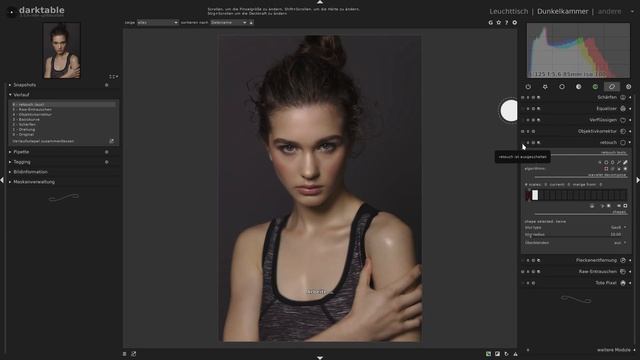Select the brush shape tool in retouch
640x360 pixels.
tap(625, 162)
